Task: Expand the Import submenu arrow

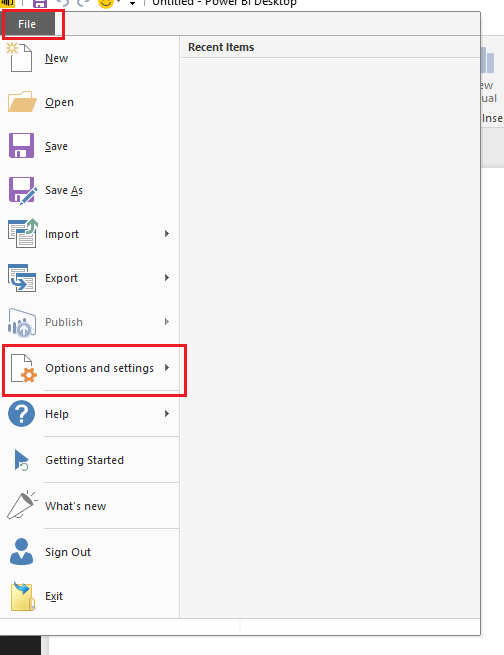Action: 167,234
